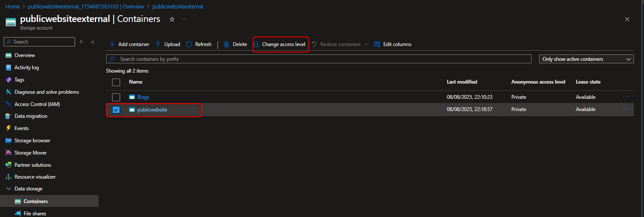644x217 pixels.
Task: Open the more options ellipsis beside the title
Action: [x=184, y=19]
